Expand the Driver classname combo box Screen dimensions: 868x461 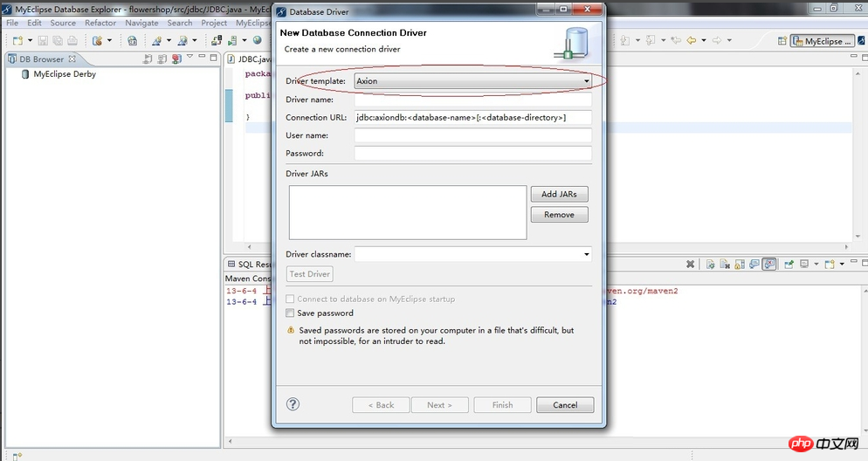(x=587, y=255)
